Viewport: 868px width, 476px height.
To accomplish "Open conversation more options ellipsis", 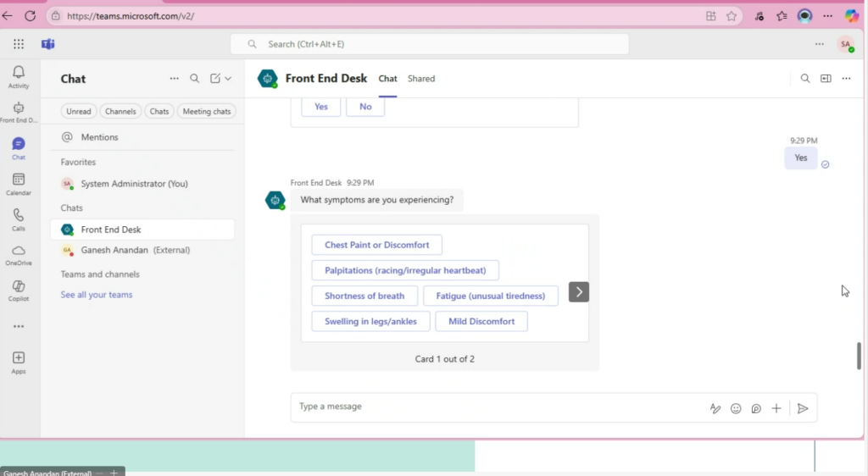I will (846, 79).
